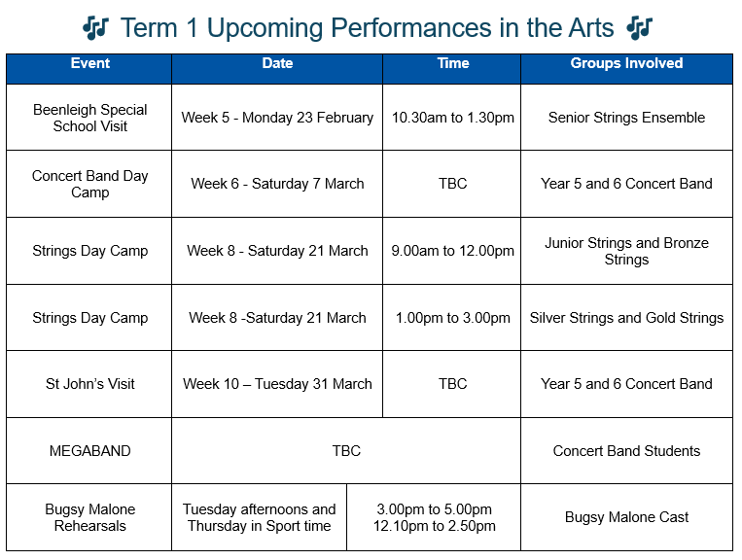
Task: Click the MEGABAND event cell
Action: [x=89, y=451]
